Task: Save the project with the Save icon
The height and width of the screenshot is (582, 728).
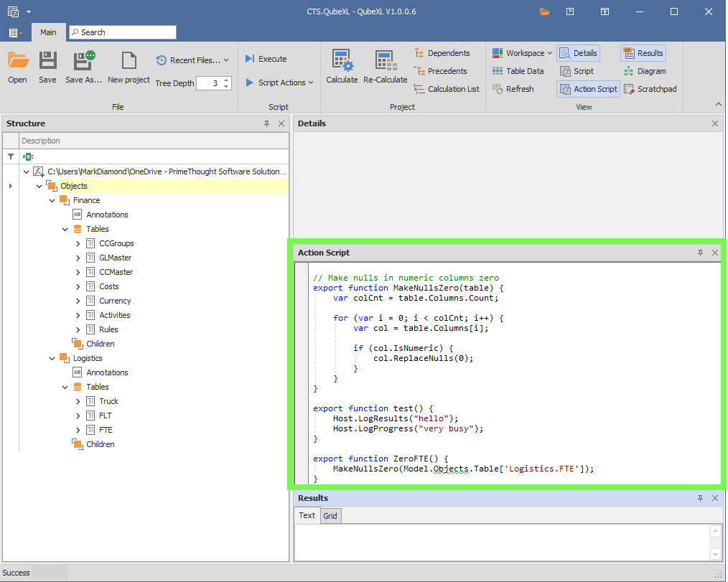Action: point(47,67)
